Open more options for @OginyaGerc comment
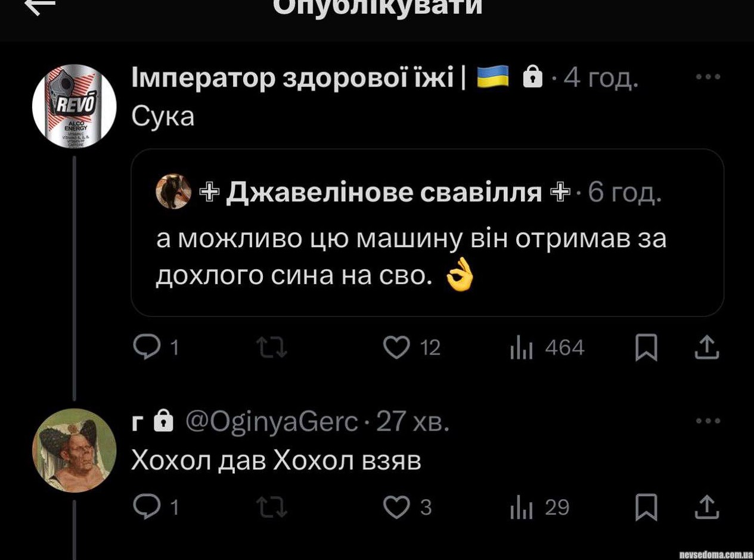The image size is (754, 560). pos(709,421)
